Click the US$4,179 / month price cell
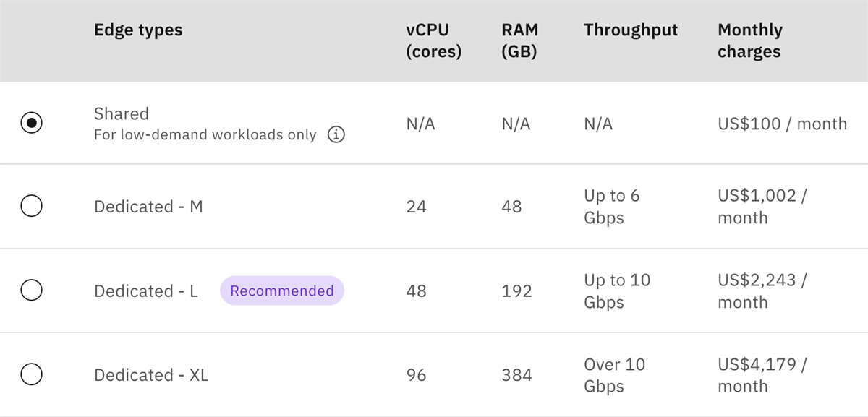Screen dimensions: 868x417 (762, 375)
